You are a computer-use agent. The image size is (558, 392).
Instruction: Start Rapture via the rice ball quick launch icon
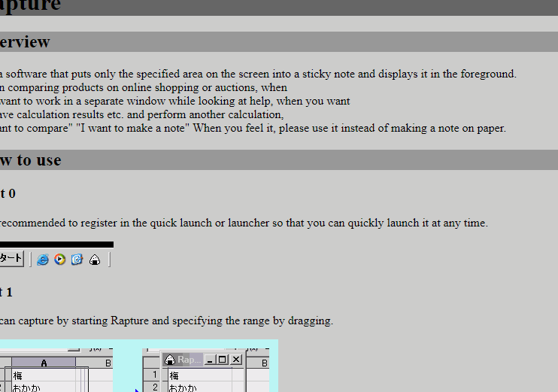[95, 260]
